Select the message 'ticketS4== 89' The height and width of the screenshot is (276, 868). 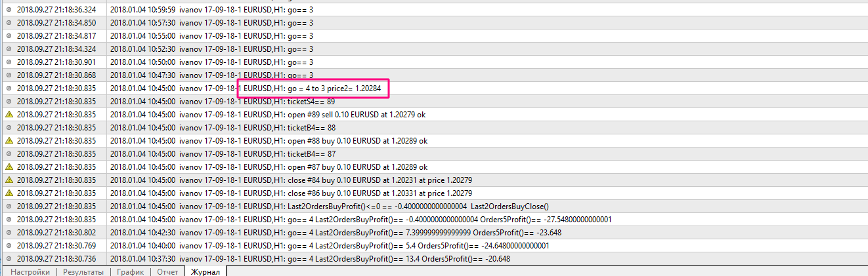(312, 102)
